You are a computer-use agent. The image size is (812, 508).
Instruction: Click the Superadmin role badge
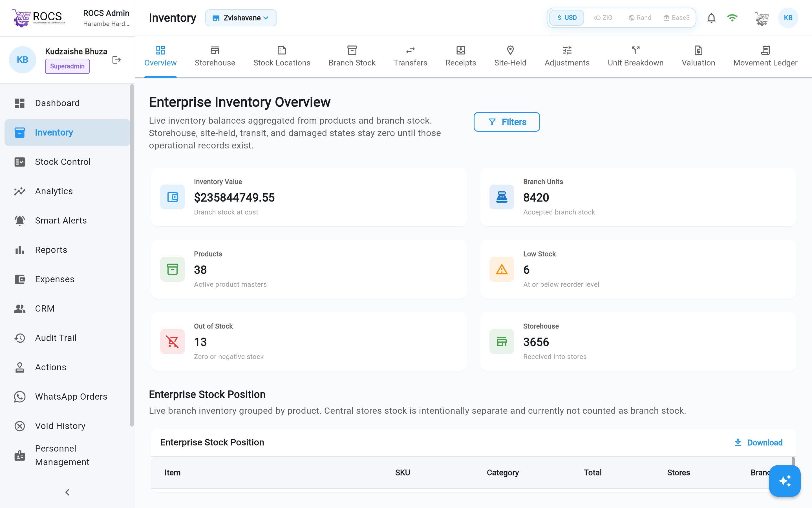(x=67, y=66)
